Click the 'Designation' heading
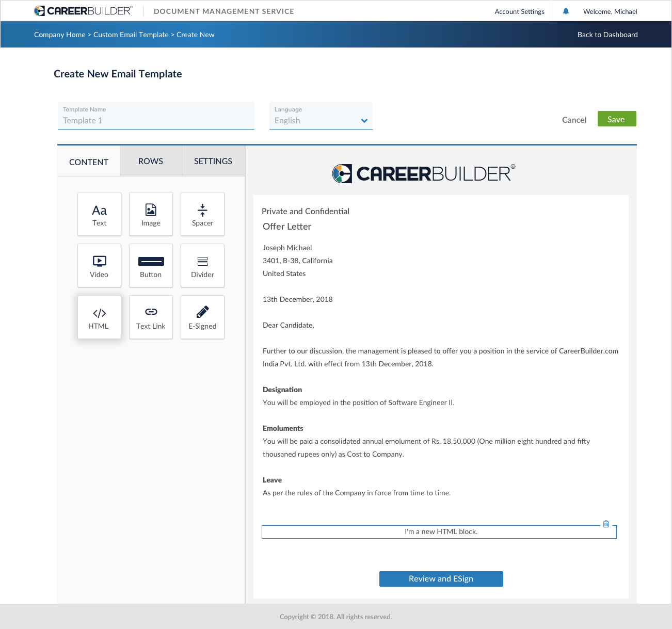This screenshot has width=672, height=629. (282, 390)
